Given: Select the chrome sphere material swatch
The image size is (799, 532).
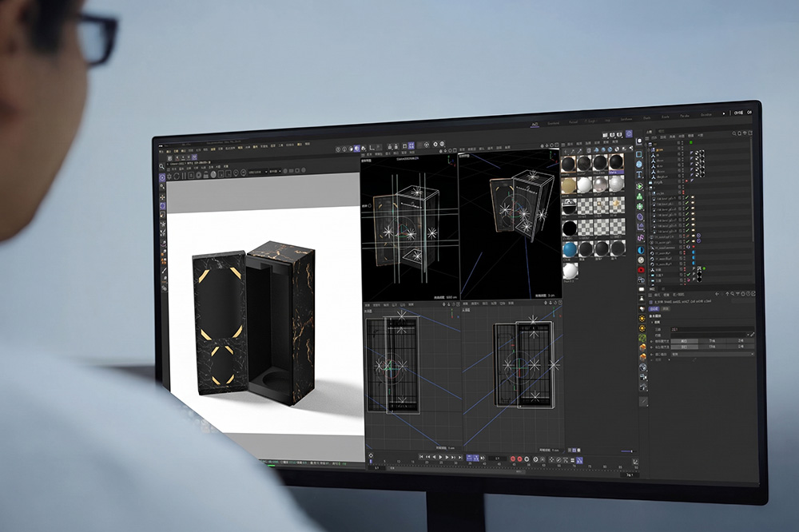Looking at the screenshot, I should [600, 185].
